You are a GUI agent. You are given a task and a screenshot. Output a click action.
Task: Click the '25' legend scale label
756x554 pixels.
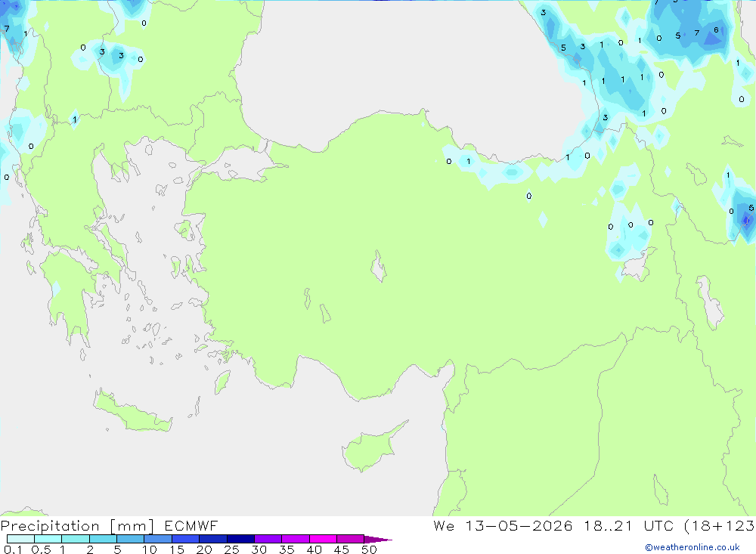click(x=231, y=549)
